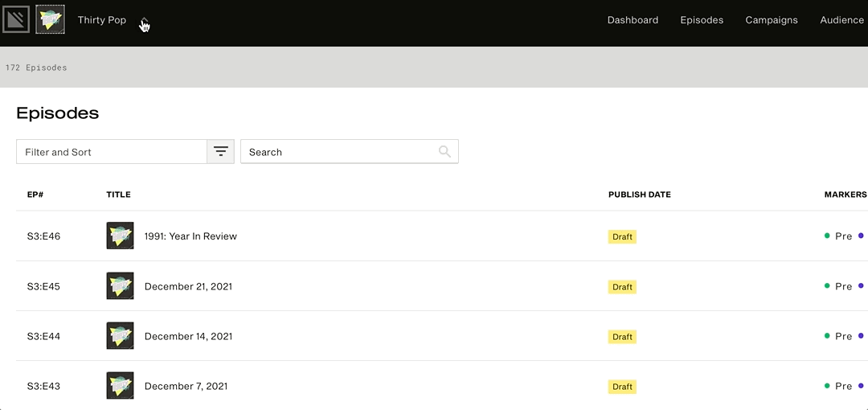Select the December 14, 2021 episode title
The width and height of the screenshot is (868, 410).
pos(188,336)
